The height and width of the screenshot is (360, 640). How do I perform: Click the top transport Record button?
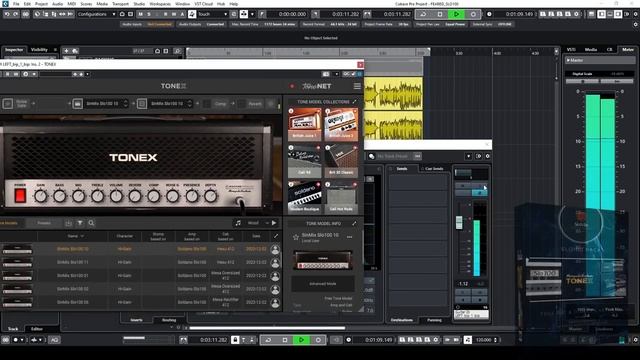(473, 14)
